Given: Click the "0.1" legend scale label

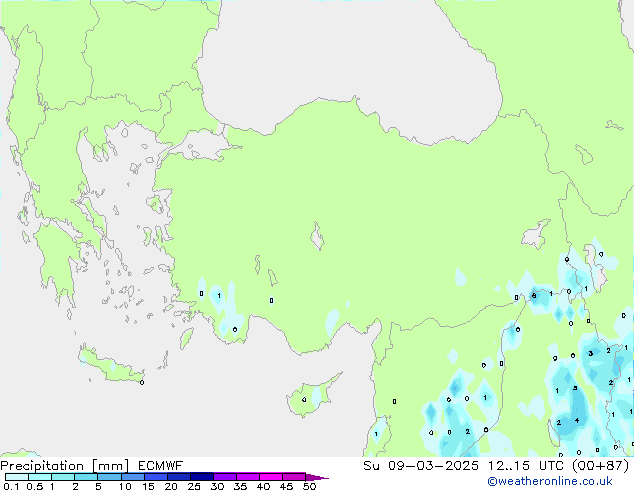Looking at the screenshot, I should [x=10, y=486].
